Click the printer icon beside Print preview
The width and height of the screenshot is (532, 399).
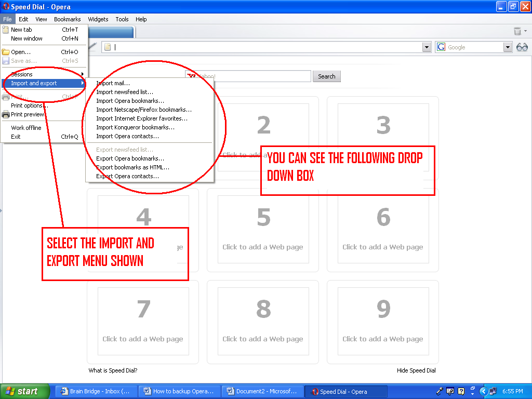pos(6,115)
